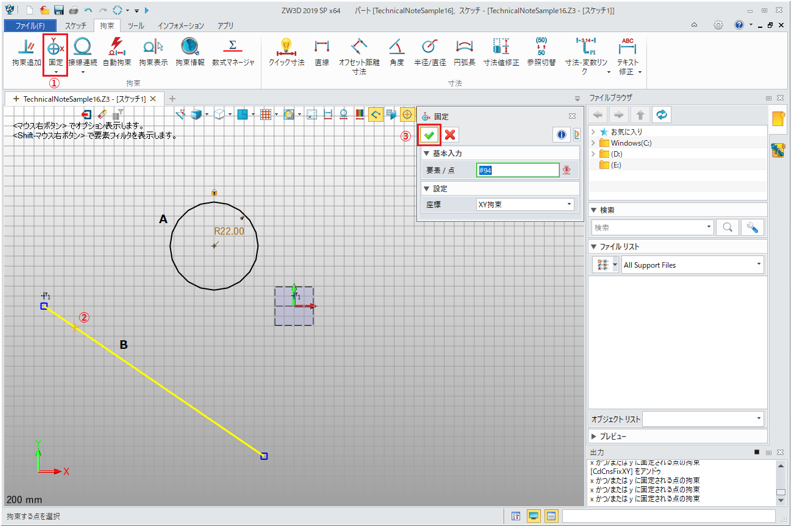Toggle the grid display icon in view toolbar
Viewport: 791px width, 526px height.
(x=265, y=115)
